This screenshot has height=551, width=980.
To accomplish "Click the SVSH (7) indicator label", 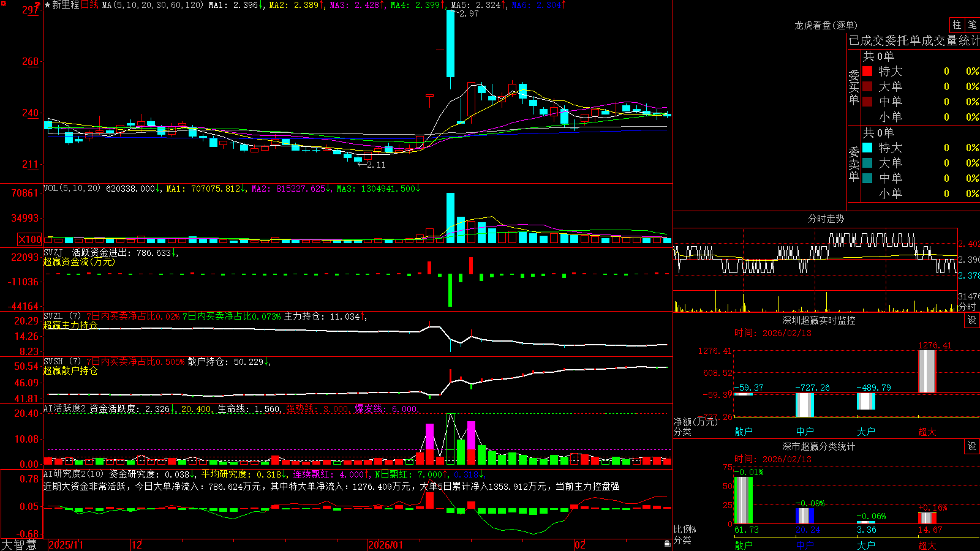I will click(x=62, y=362).
